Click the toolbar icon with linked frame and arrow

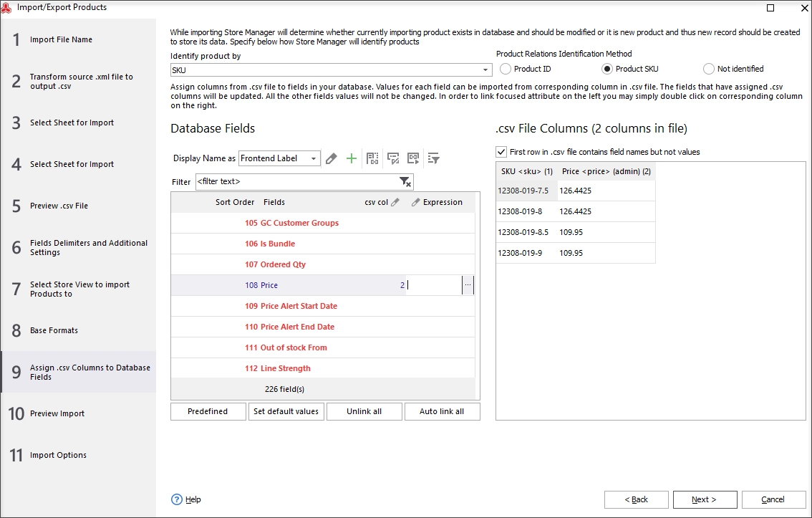[413, 158]
